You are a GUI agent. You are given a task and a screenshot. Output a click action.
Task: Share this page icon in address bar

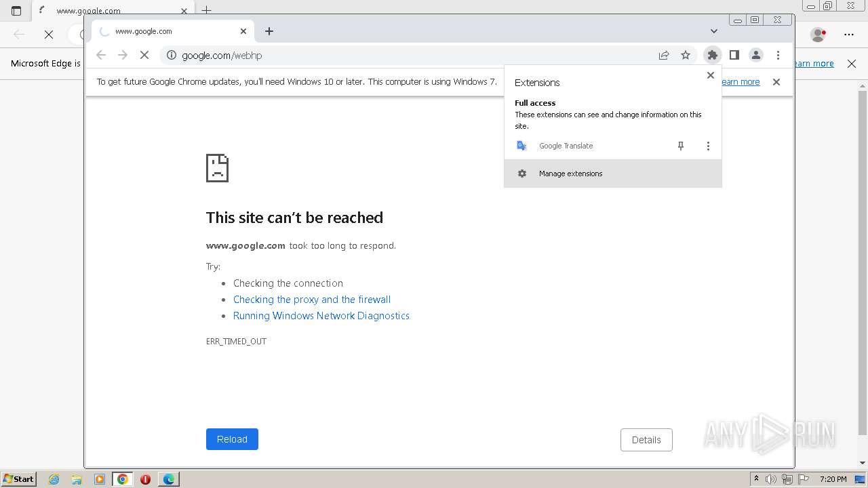[x=664, y=55]
